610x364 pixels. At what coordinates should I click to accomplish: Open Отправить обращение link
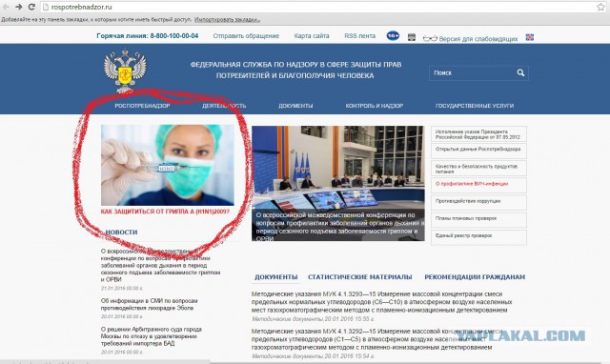(246, 36)
